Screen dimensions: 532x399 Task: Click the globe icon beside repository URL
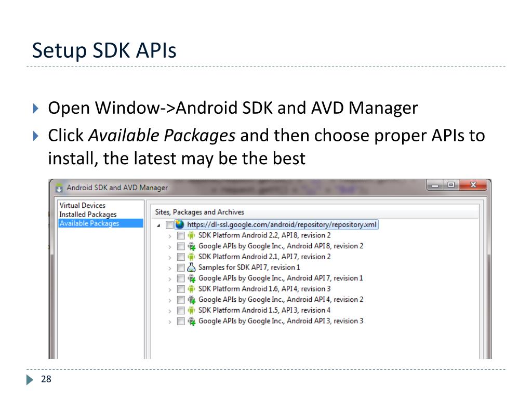pyautogui.click(x=180, y=224)
